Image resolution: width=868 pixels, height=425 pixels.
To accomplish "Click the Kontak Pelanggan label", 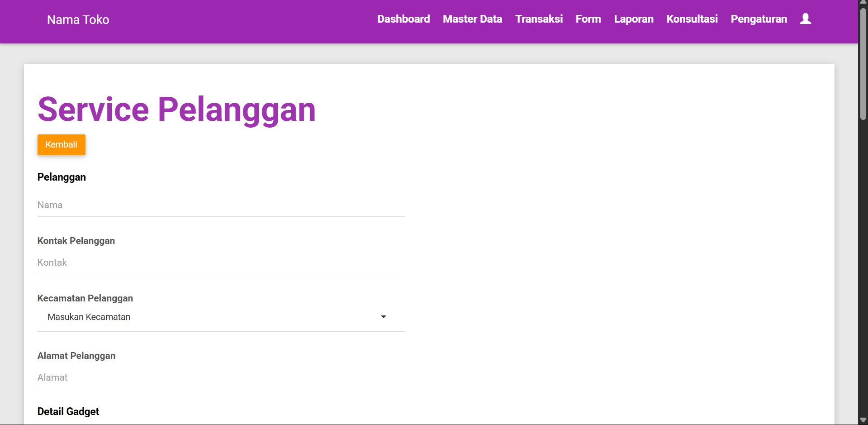I will (76, 241).
